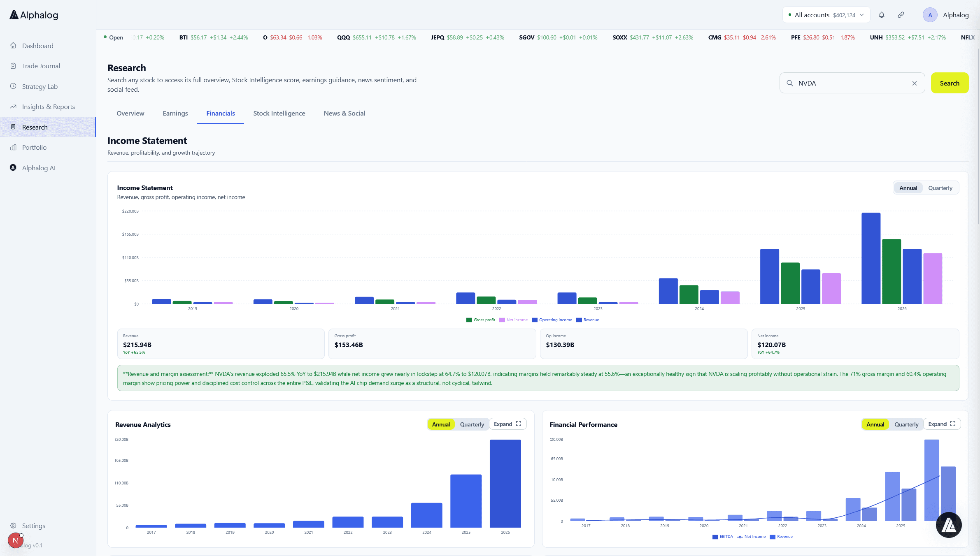Viewport: 980px width, 556px height.
Task: Click the Revenue $215.94B card
Action: tap(221, 344)
